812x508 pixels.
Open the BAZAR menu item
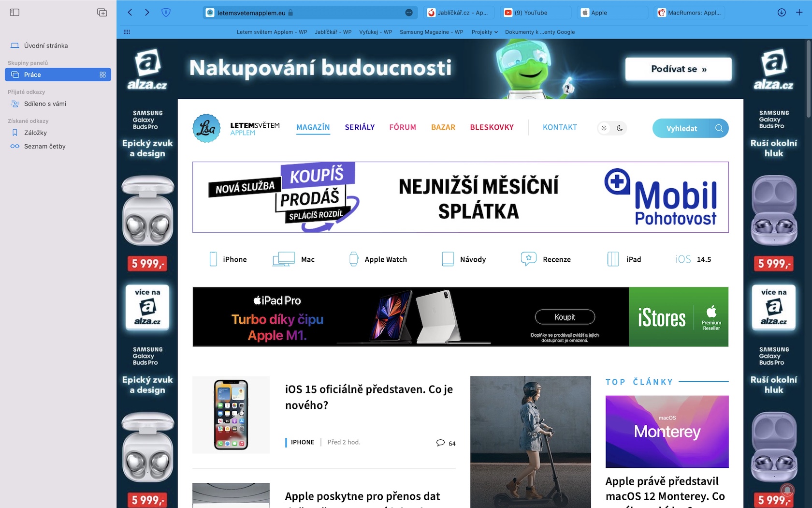443,127
